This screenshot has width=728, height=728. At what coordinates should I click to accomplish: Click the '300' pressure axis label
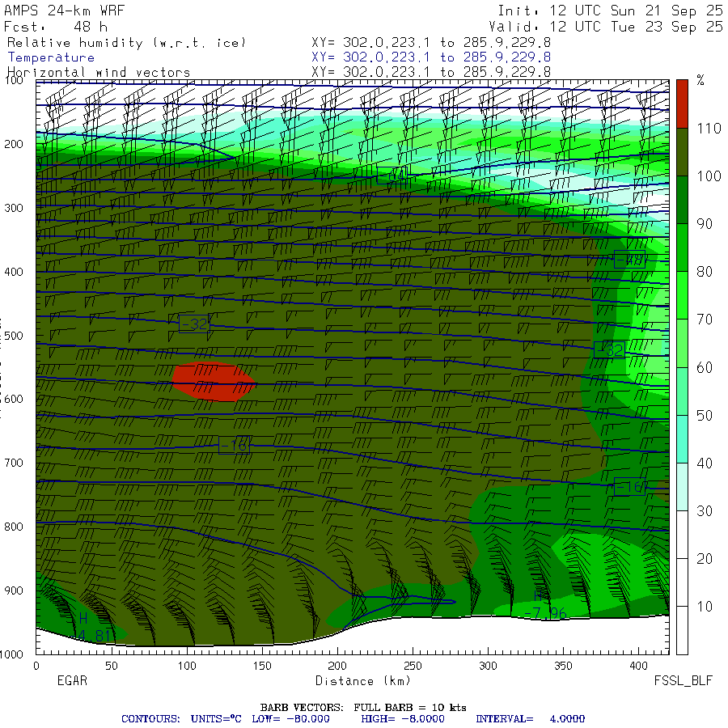click(14, 208)
